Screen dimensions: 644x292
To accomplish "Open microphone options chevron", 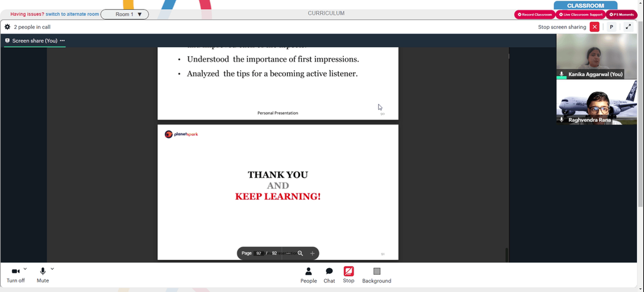I will [x=52, y=269].
